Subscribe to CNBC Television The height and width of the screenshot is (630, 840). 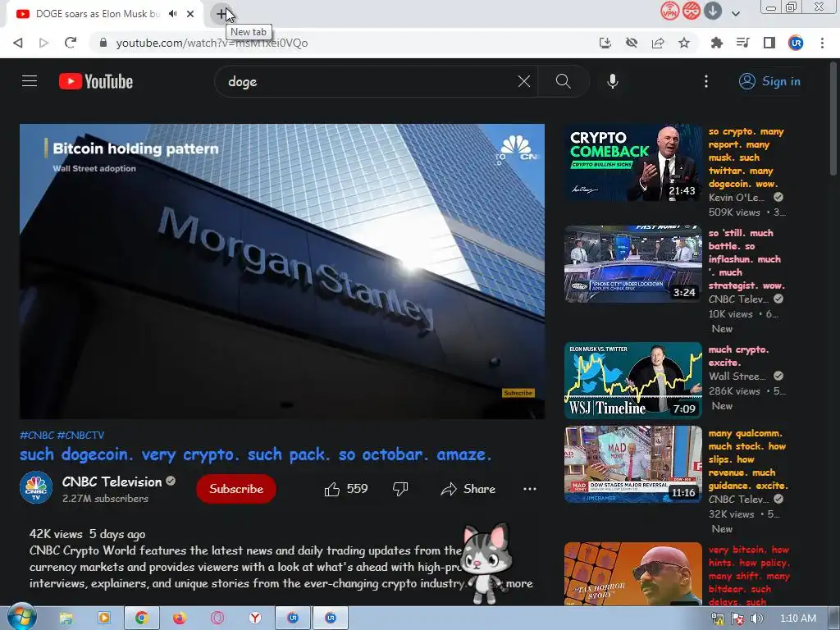coord(236,489)
